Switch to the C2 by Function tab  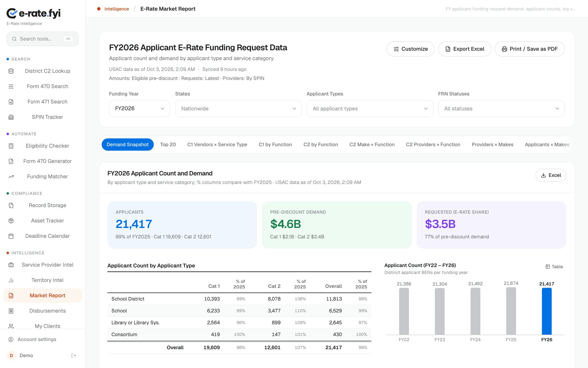320,145
